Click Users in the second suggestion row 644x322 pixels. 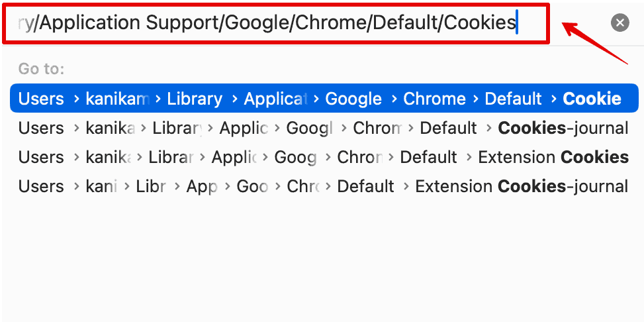click(41, 128)
